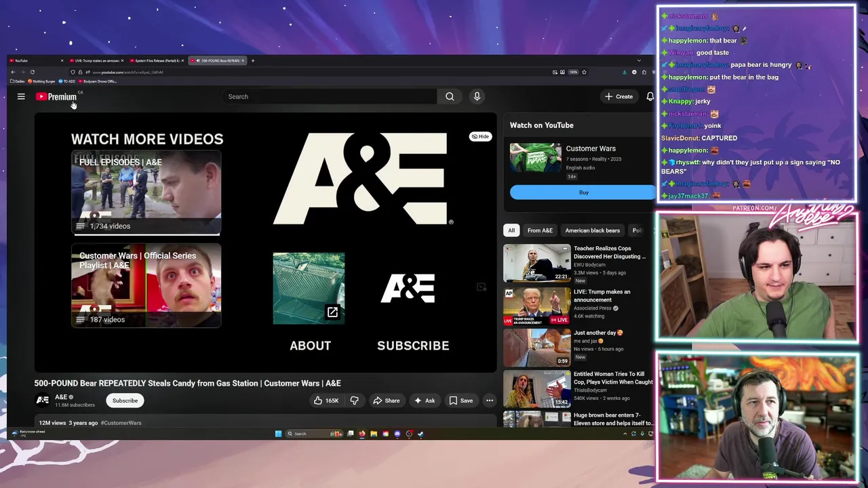
Task: Close the 500-POUND Bear browser tab
Action: point(243,60)
